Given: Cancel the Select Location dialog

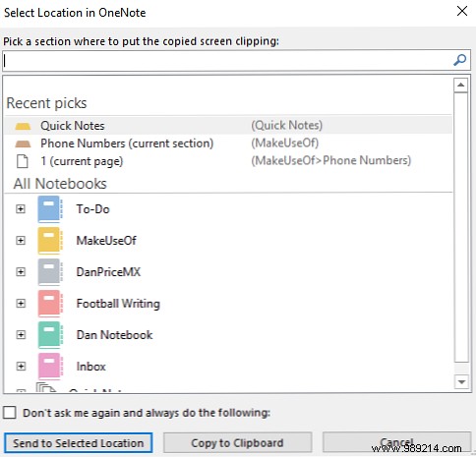Looking at the screenshot, I should [396, 443].
